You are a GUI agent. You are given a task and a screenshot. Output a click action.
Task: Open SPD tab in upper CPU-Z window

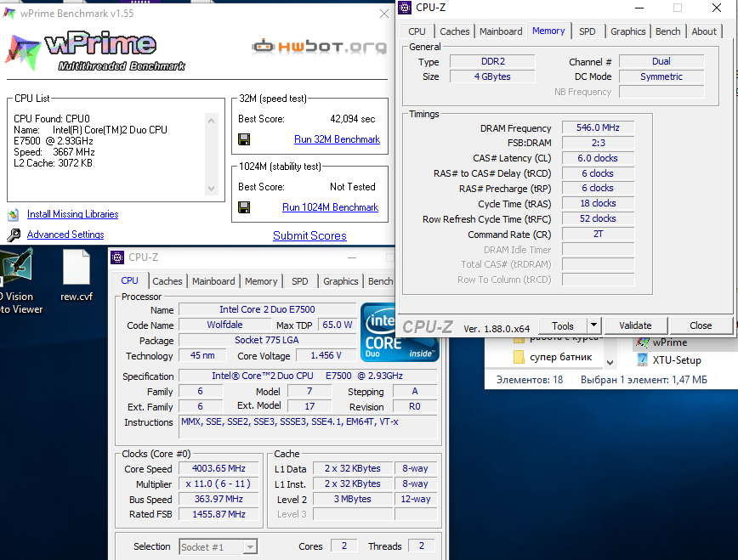coord(587,31)
